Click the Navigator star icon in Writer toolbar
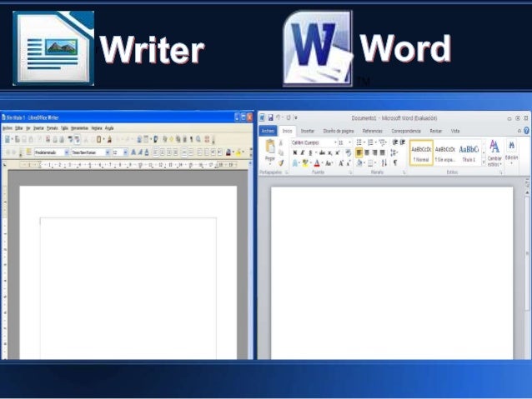 pyautogui.click(x=171, y=139)
